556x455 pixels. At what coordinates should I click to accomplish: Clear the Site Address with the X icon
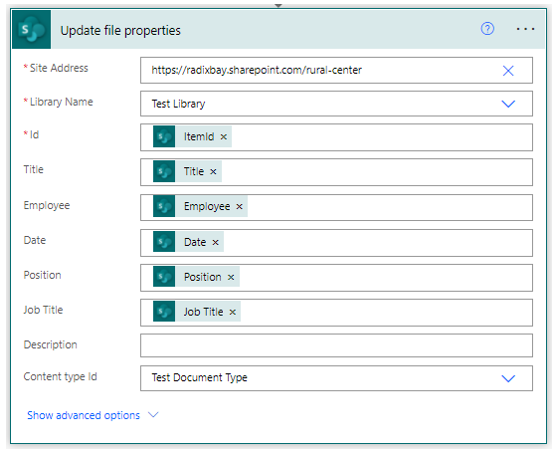(508, 71)
